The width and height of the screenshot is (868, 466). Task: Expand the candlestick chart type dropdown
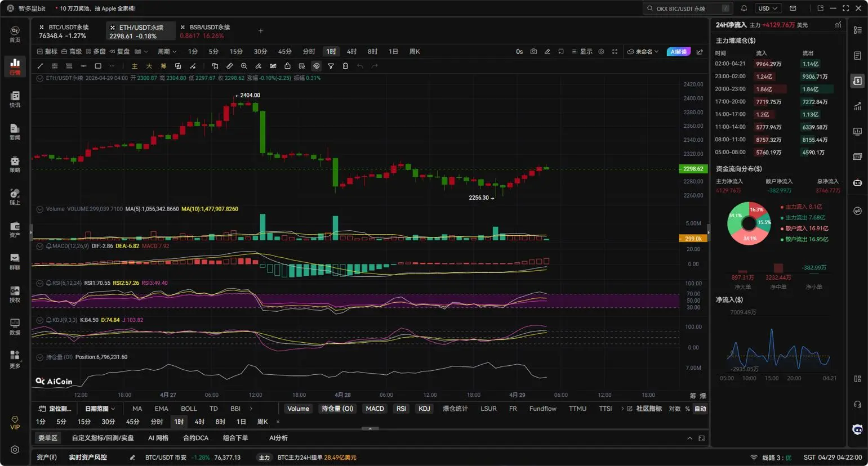point(141,51)
